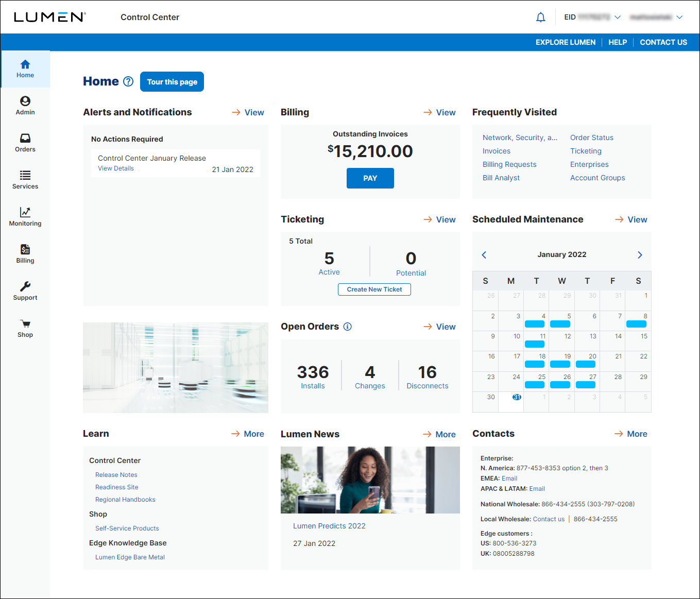The height and width of the screenshot is (599, 700).
Task: Open Billing Requests link
Action: click(x=509, y=164)
